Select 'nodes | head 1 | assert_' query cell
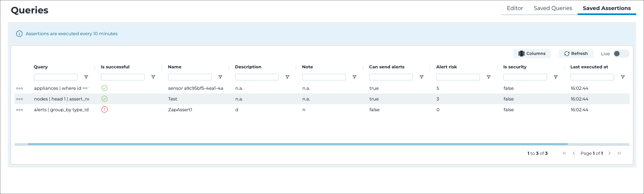The height and width of the screenshot is (194, 644). pos(61,99)
